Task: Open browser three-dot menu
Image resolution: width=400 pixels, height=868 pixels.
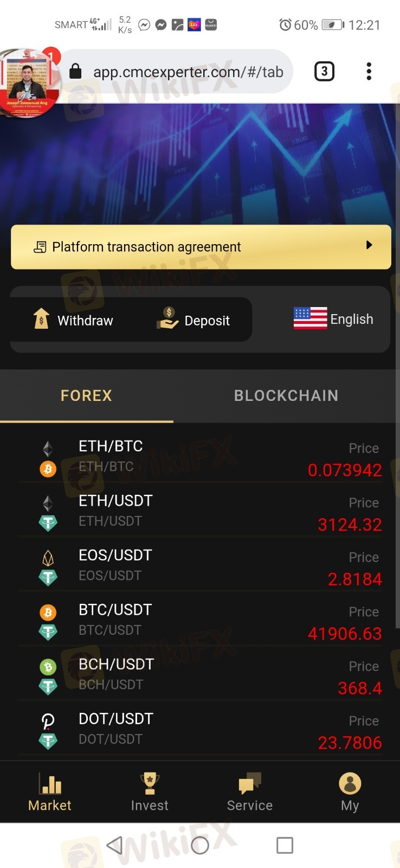Action: tap(369, 72)
